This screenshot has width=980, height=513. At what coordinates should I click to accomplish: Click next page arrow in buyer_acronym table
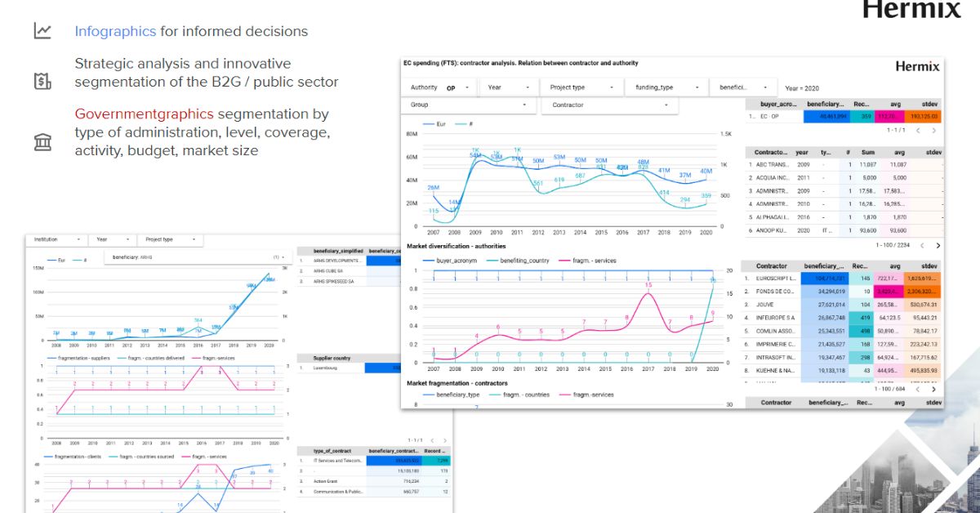click(934, 130)
